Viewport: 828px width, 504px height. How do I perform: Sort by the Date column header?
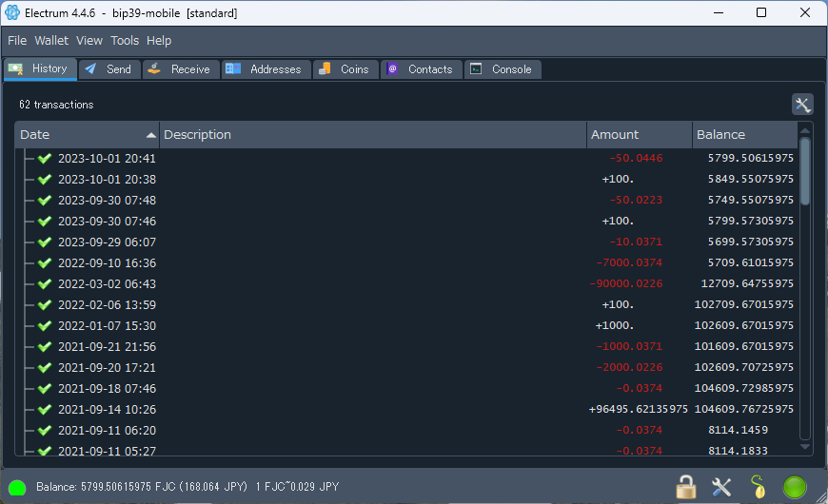click(x=88, y=135)
